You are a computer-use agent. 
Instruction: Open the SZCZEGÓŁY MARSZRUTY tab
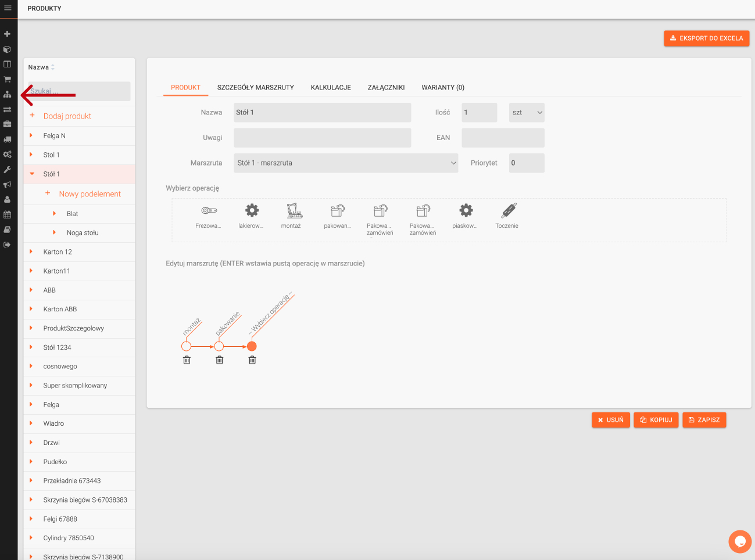255,88
